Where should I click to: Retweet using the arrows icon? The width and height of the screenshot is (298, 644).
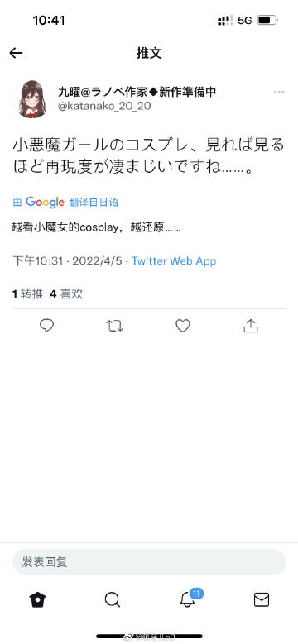[114, 326]
